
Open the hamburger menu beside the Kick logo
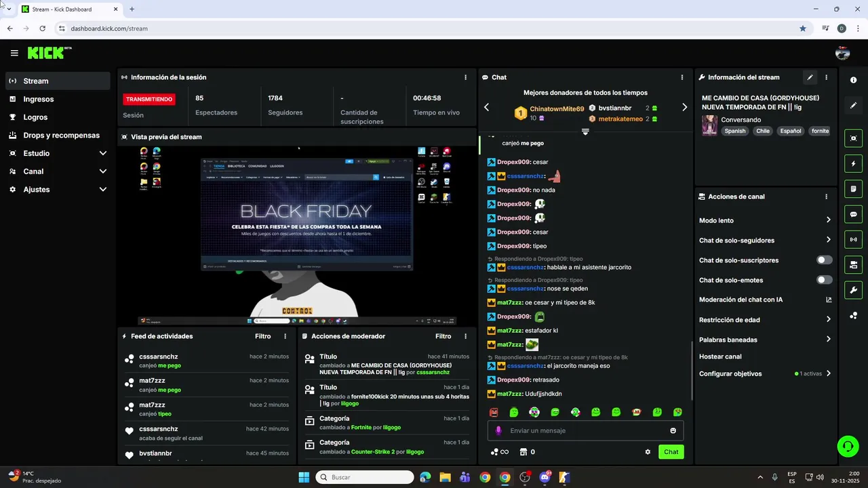tap(14, 53)
